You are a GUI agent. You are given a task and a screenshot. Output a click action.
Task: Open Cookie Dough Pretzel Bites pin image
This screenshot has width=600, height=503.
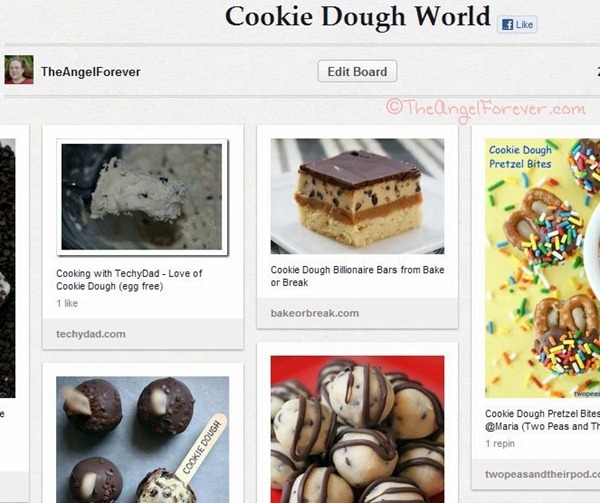(x=542, y=268)
